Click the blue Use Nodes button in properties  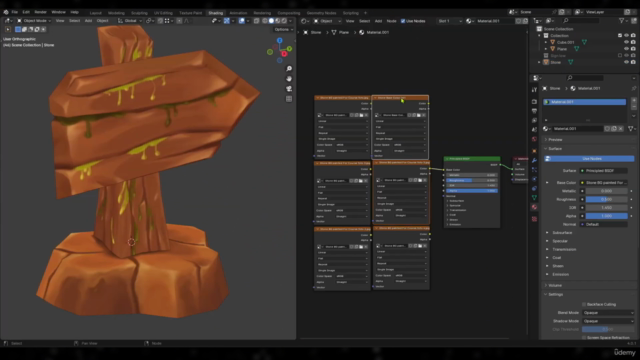coord(590,159)
